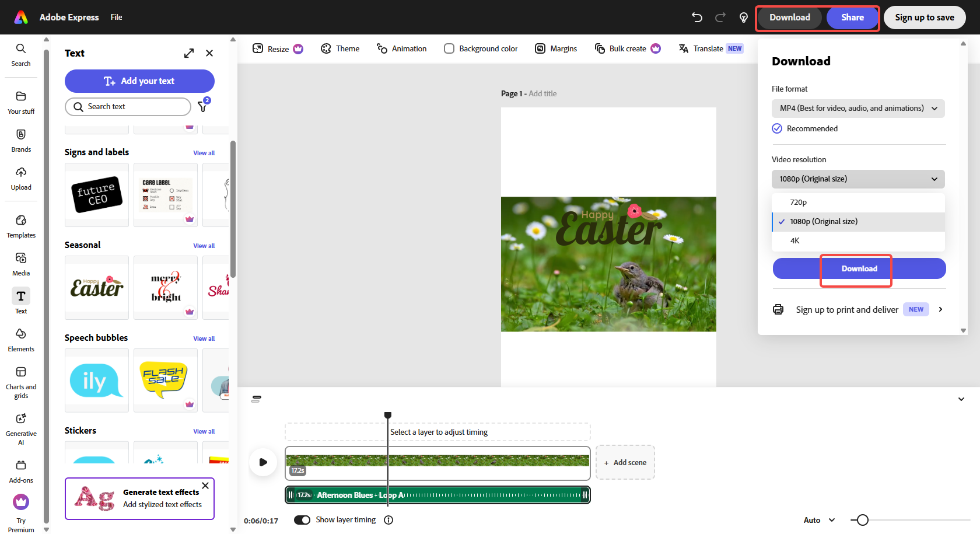980x534 pixels.
Task: Click the Adobe Express logo icon
Action: (21, 18)
